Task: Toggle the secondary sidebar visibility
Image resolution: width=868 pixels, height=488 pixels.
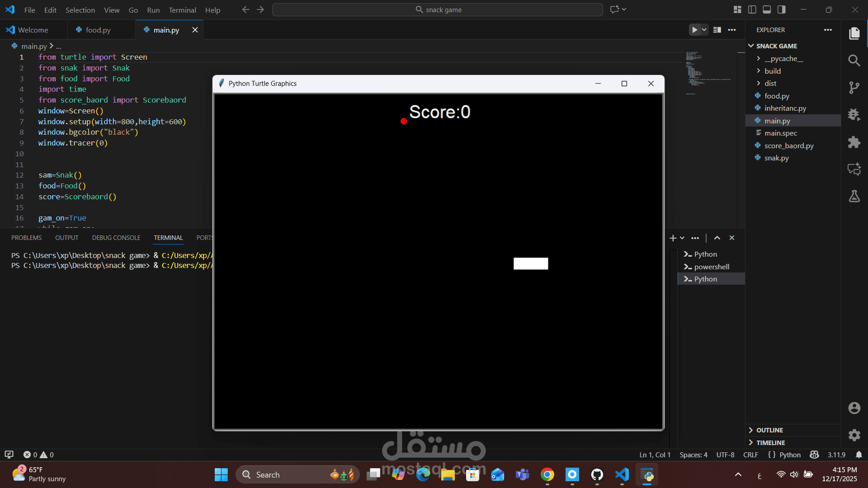Action: (782, 9)
